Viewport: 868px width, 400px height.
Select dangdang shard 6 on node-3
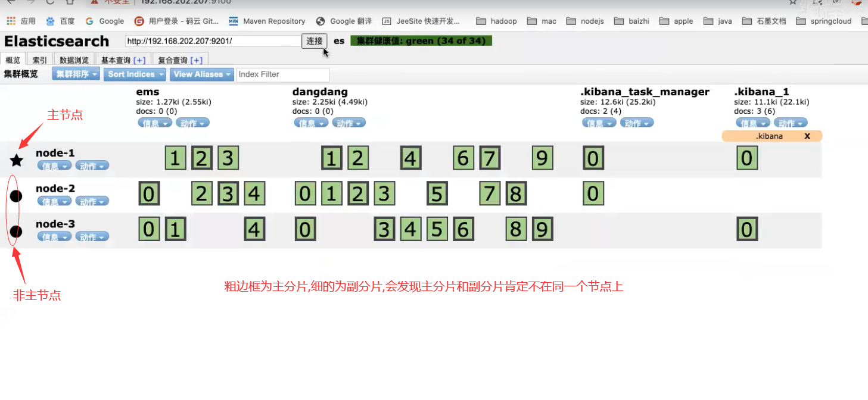[463, 229]
